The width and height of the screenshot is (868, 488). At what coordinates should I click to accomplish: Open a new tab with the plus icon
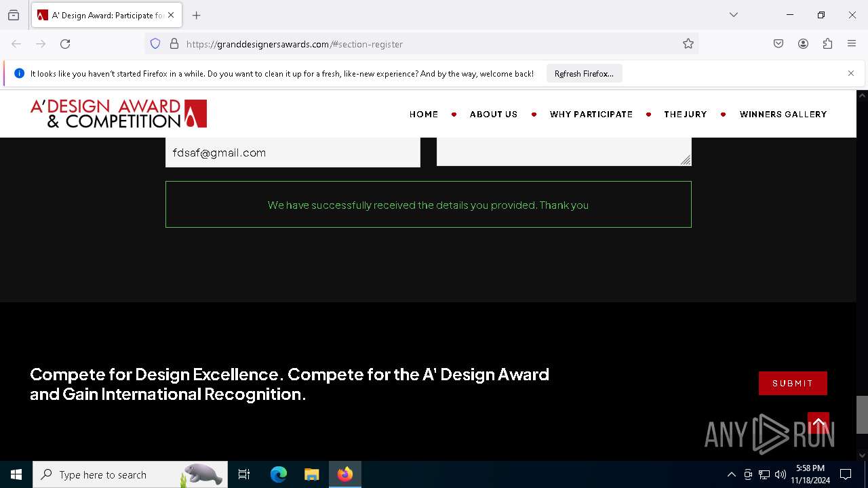tap(197, 15)
